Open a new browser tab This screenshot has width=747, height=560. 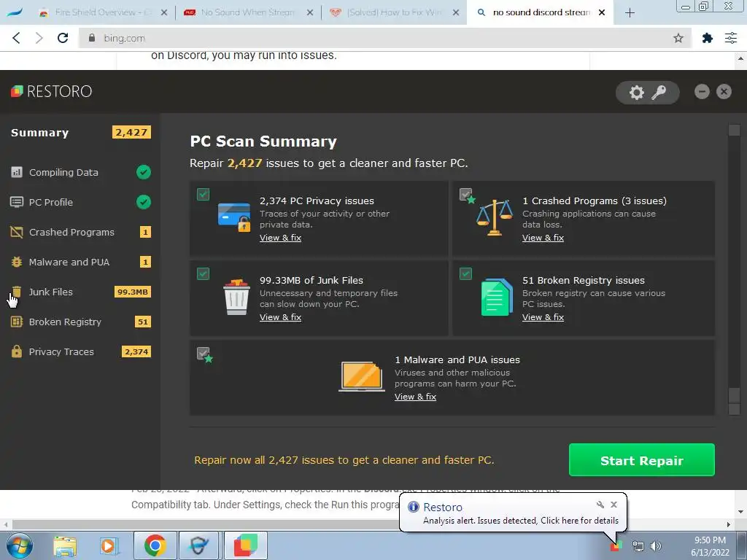(630, 13)
